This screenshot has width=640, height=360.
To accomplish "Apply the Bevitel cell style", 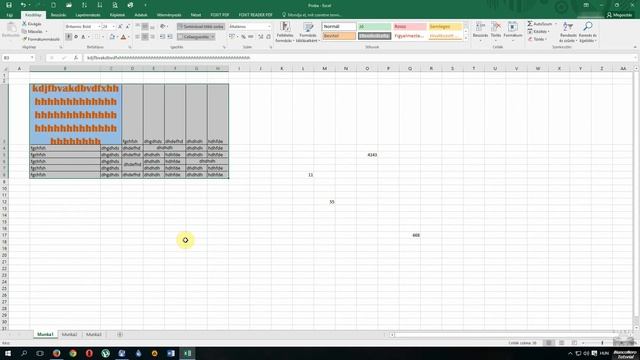I will click(x=339, y=36).
